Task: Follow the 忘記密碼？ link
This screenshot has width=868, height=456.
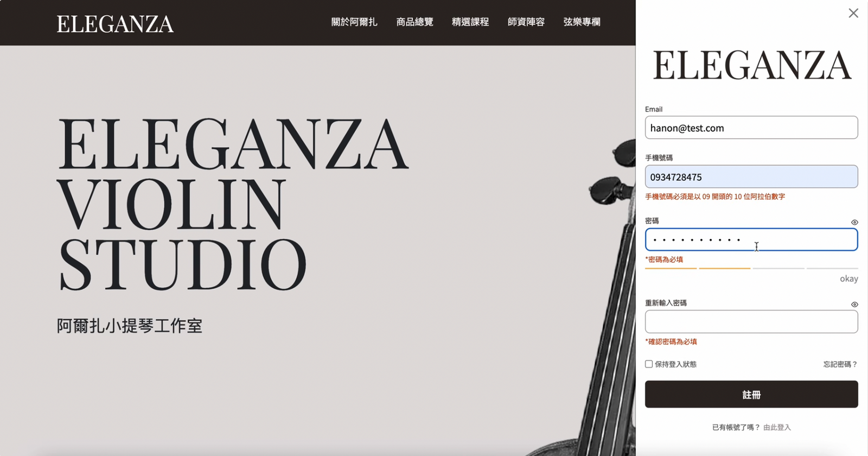Action: pyautogui.click(x=840, y=364)
